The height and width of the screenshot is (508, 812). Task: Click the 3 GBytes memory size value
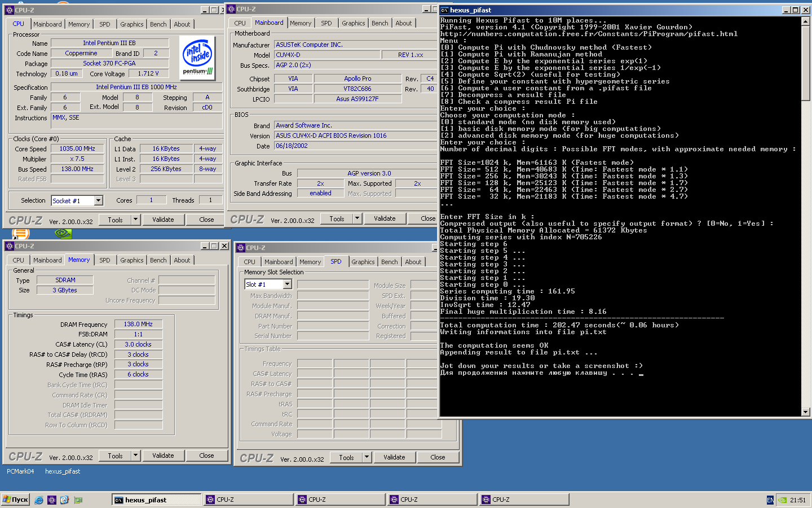coord(65,290)
